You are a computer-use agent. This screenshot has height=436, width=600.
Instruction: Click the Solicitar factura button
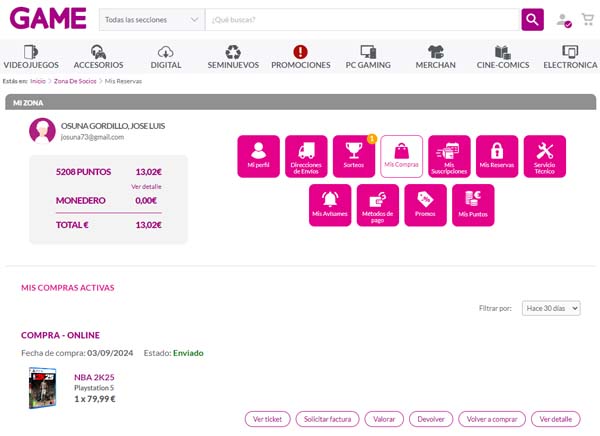tap(327, 419)
